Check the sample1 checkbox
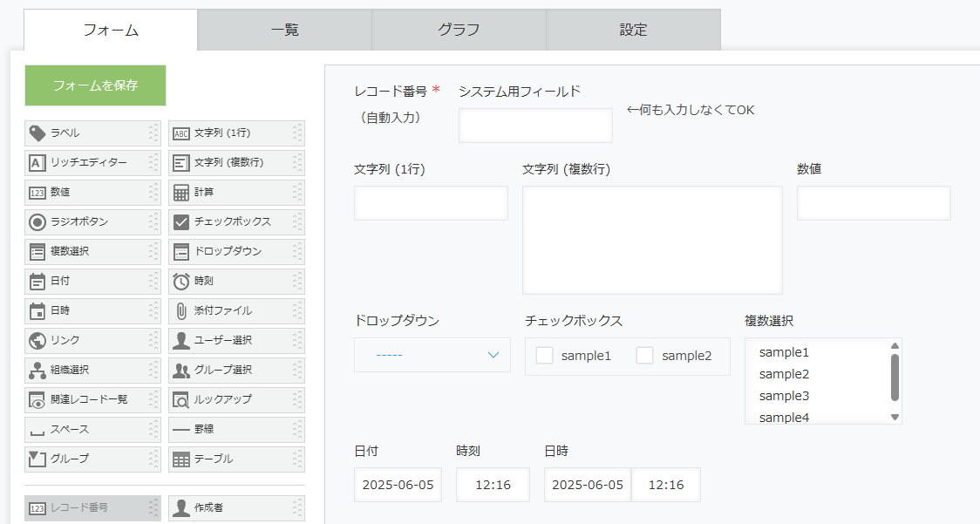980x524 pixels. pyautogui.click(x=544, y=356)
